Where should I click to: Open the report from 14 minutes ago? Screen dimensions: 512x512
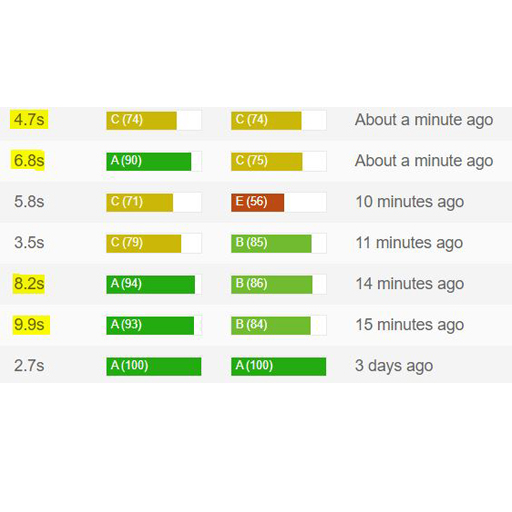410,284
